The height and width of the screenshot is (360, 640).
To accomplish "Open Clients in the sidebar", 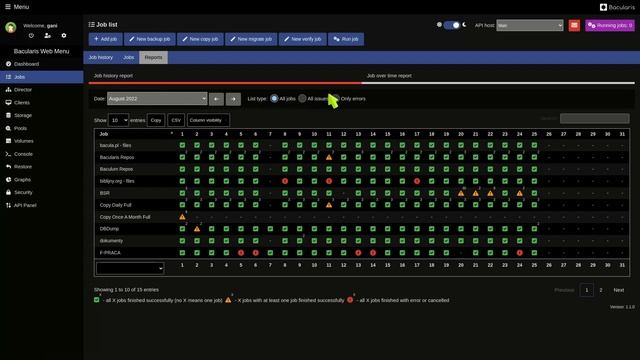I will pos(42,102).
